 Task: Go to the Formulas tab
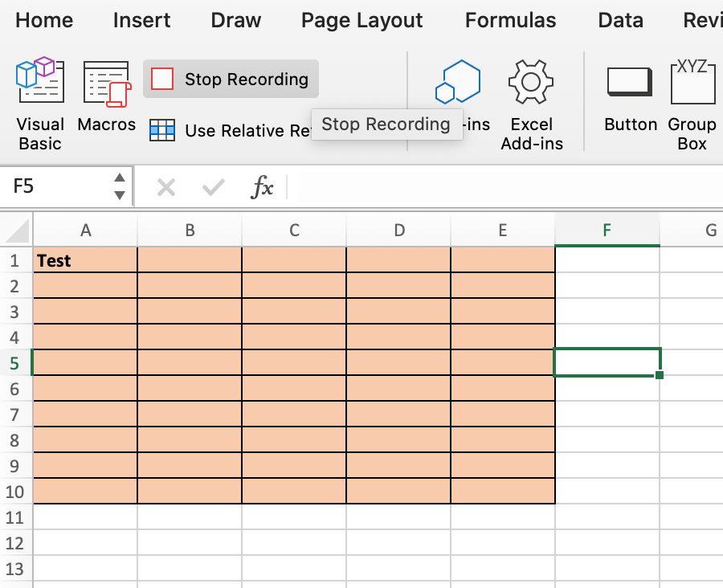[x=510, y=20]
